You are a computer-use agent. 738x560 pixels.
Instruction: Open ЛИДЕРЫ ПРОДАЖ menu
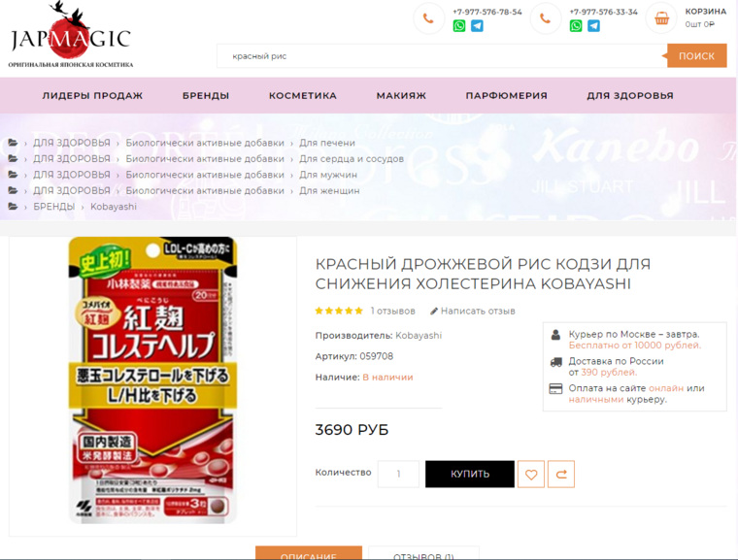(x=92, y=95)
